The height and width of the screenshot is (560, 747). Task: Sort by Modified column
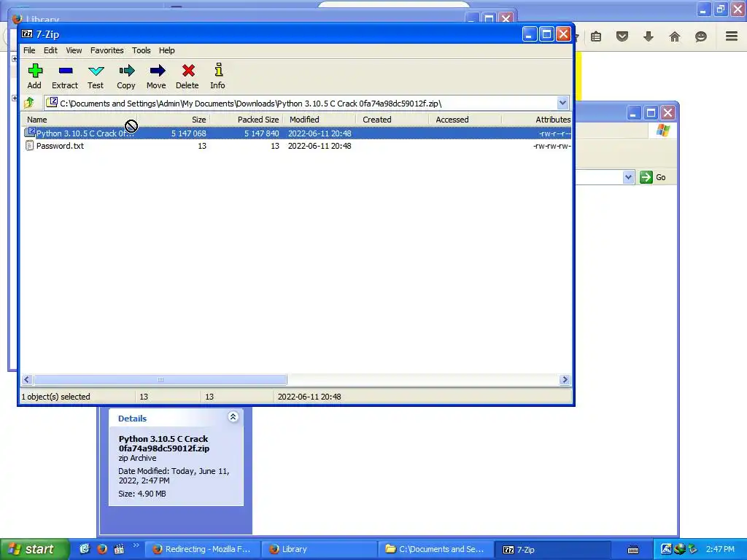click(320, 120)
